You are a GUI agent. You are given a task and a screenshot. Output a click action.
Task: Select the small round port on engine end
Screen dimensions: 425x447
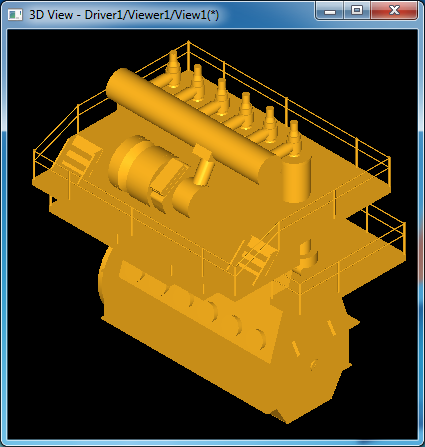pyautogui.click(x=314, y=365)
